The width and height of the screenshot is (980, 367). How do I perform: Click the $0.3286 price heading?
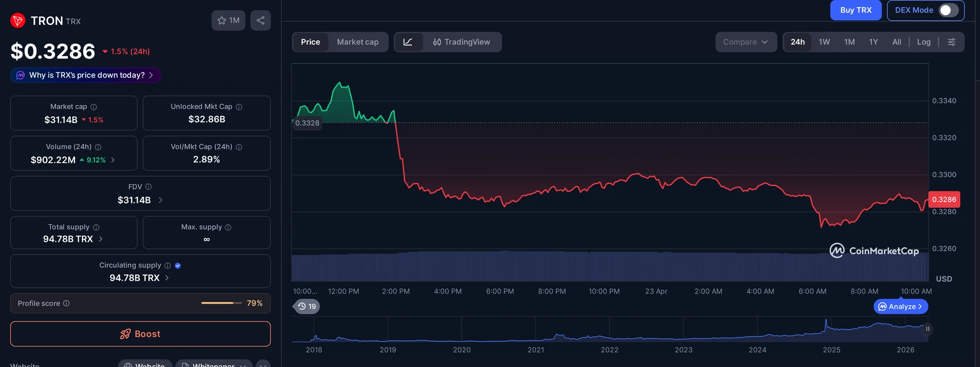click(x=53, y=52)
